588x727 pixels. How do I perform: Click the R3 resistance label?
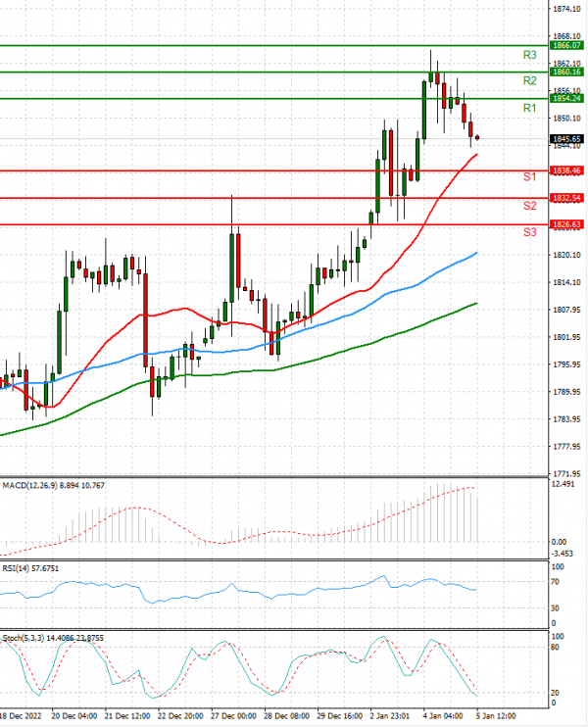529,55
